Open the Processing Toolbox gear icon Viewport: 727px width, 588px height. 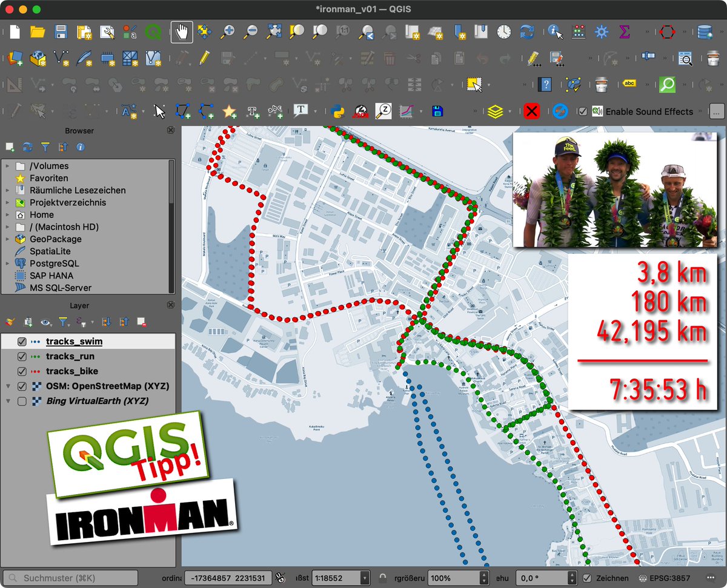click(x=601, y=31)
